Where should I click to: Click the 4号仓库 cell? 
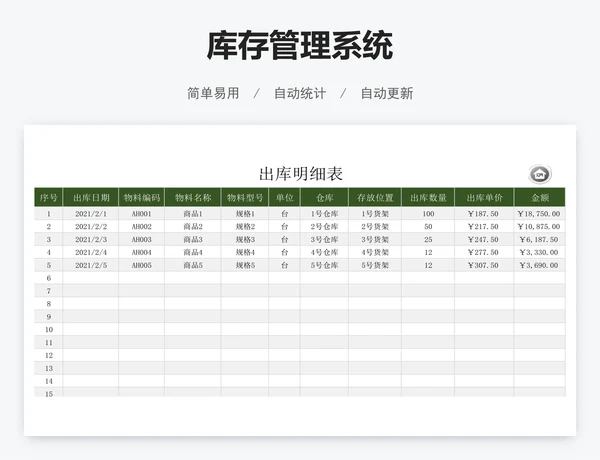pyautogui.click(x=324, y=252)
